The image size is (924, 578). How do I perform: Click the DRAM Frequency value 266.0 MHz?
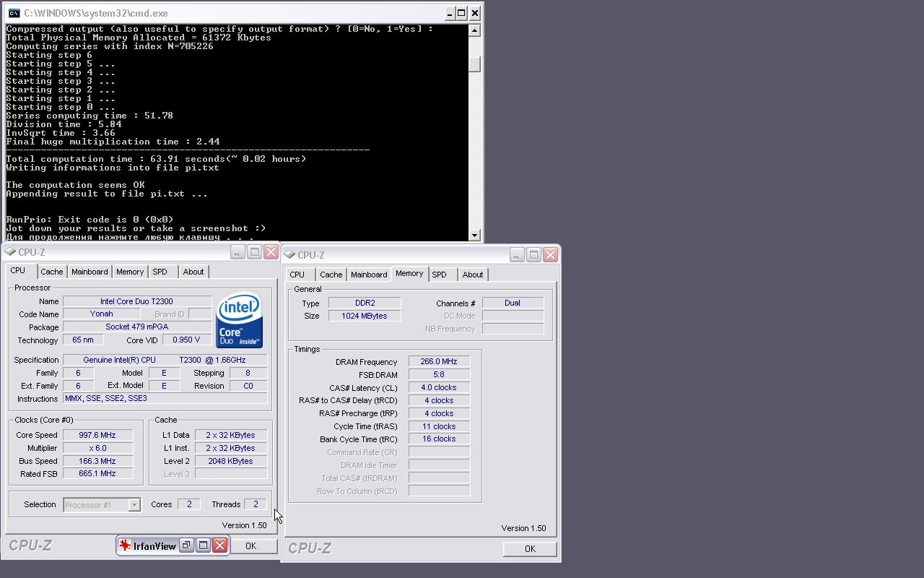click(x=439, y=362)
